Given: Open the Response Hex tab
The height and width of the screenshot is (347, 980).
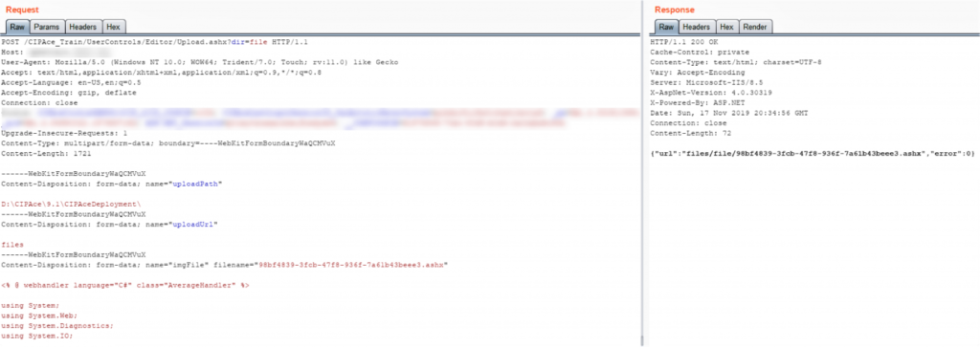Looking at the screenshot, I should (726, 27).
